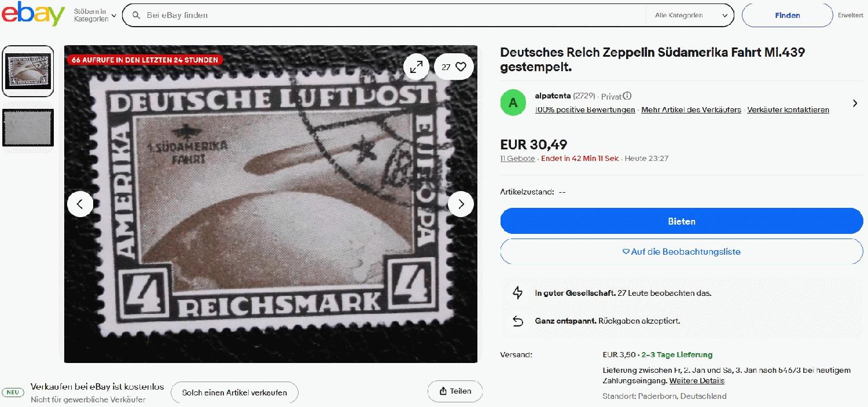This screenshot has width=868, height=407.
Task: Select the second stamp back thumbnail
Action: point(28,127)
